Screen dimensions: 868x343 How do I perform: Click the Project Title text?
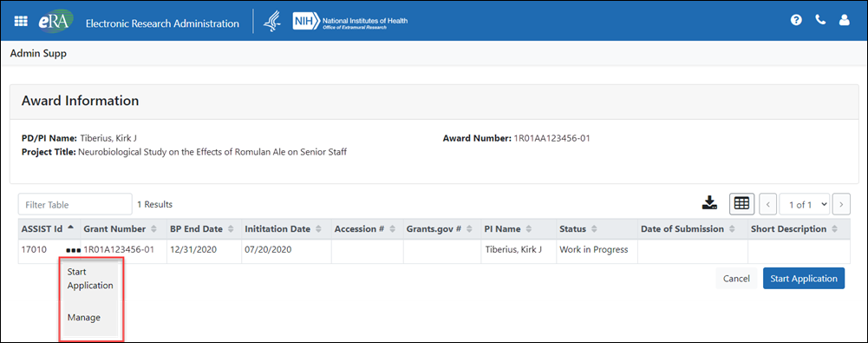coord(184,152)
